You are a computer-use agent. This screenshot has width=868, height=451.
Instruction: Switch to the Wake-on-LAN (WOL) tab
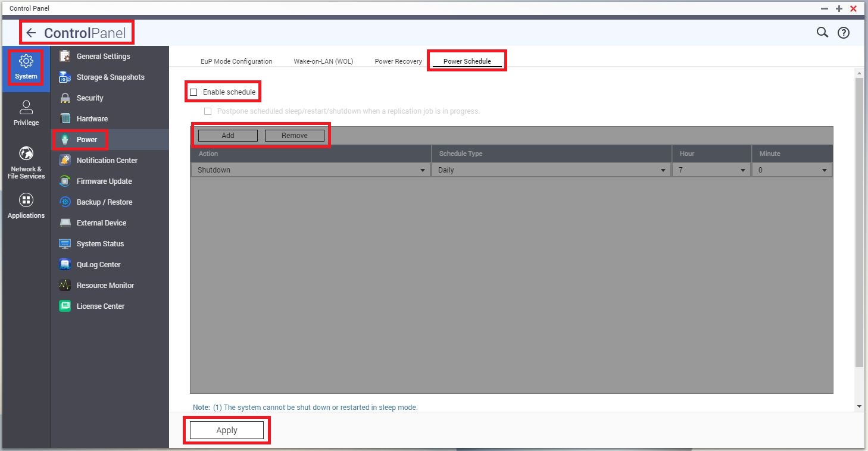point(323,61)
